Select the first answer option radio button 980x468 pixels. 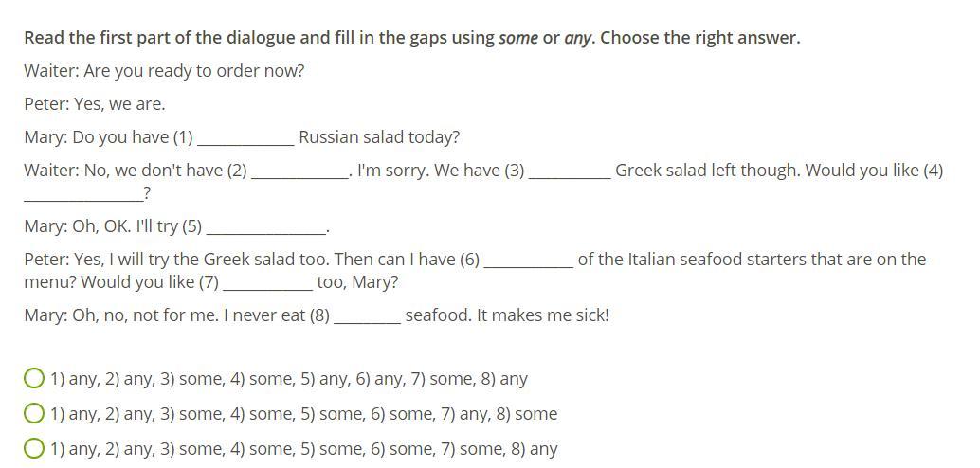(x=34, y=379)
